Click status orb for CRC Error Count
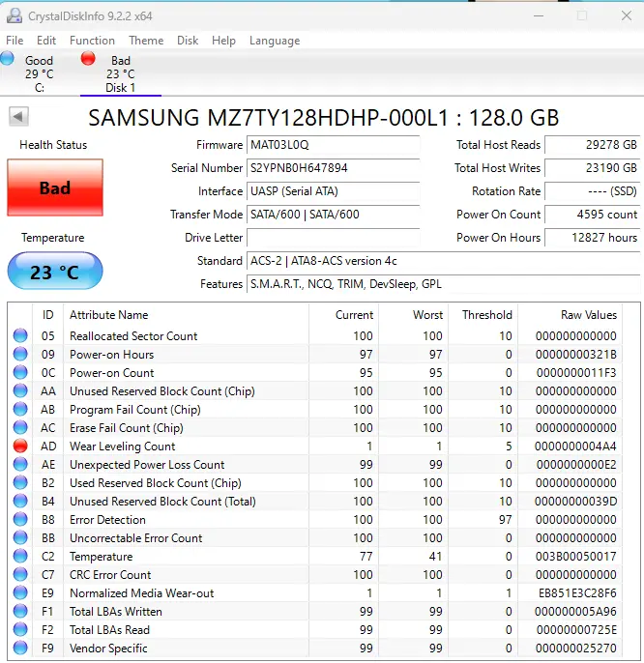Viewport: 644px width, 663px height. tap(20, 575)
